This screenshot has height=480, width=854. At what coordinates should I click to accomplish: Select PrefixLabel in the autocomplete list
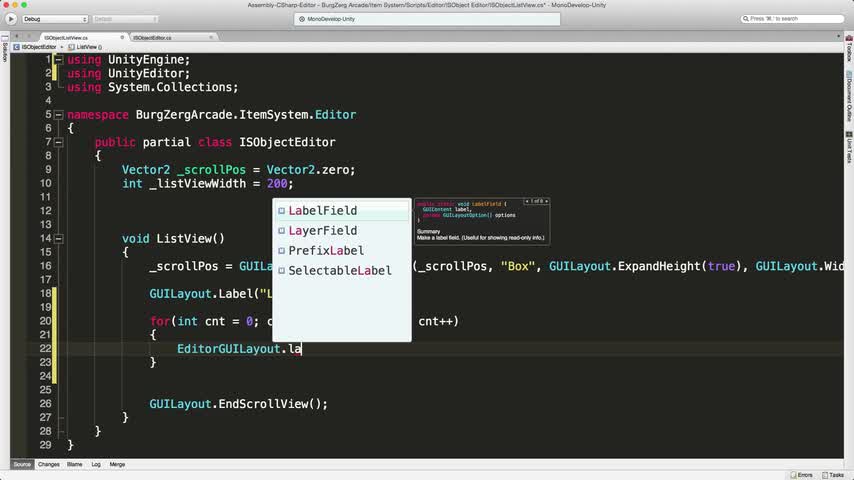point(341,251)
